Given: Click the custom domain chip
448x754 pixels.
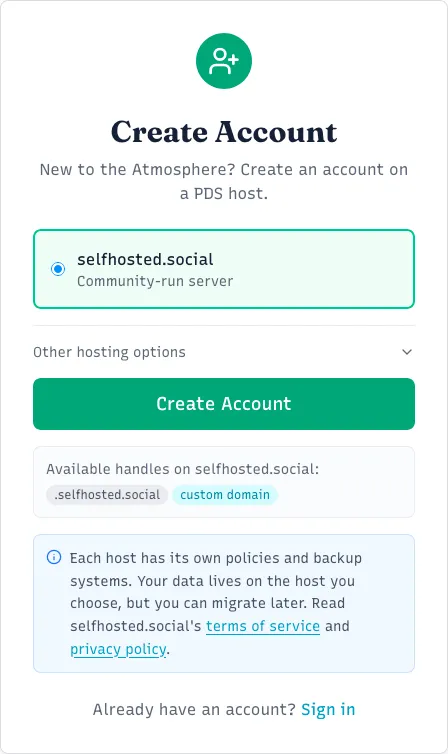Looking at the screenshot, I should pyautogui.click(x=225, y=495).
